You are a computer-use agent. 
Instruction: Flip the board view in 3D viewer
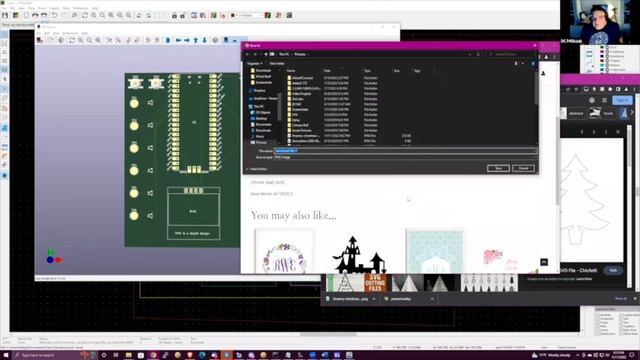click(168, 40)
